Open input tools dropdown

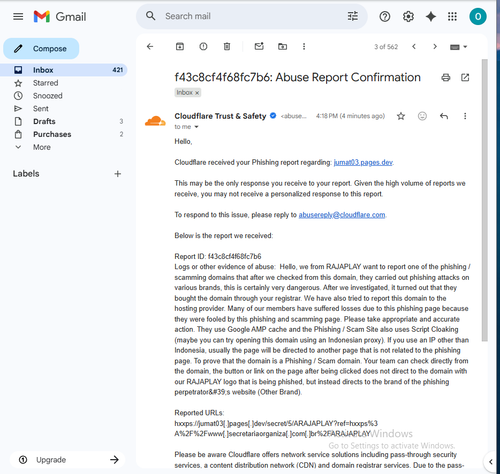[x=459, y=47]
